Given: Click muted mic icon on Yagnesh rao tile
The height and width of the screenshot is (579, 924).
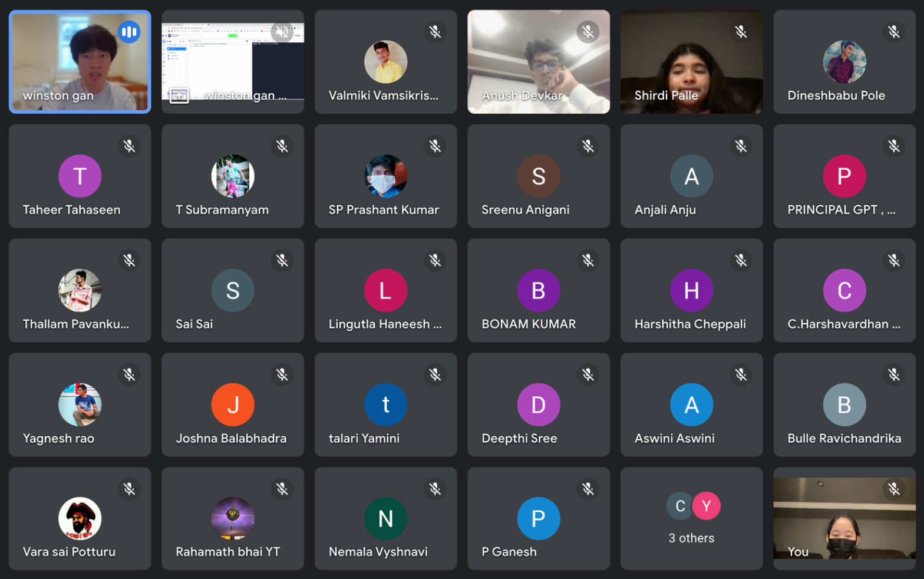Looking at the screenshot, I should coord(129,375).
